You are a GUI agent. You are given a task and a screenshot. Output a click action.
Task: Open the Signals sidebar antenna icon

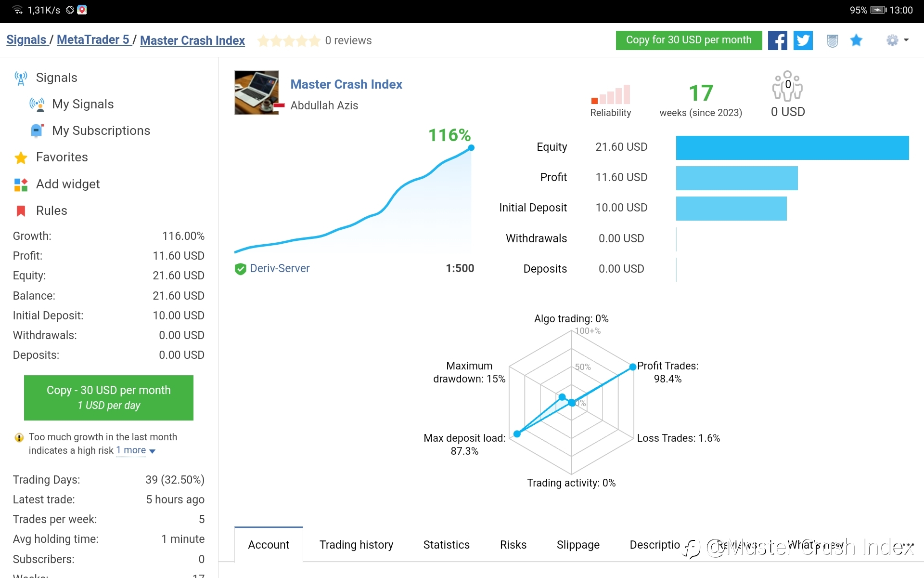pos(21,78)
